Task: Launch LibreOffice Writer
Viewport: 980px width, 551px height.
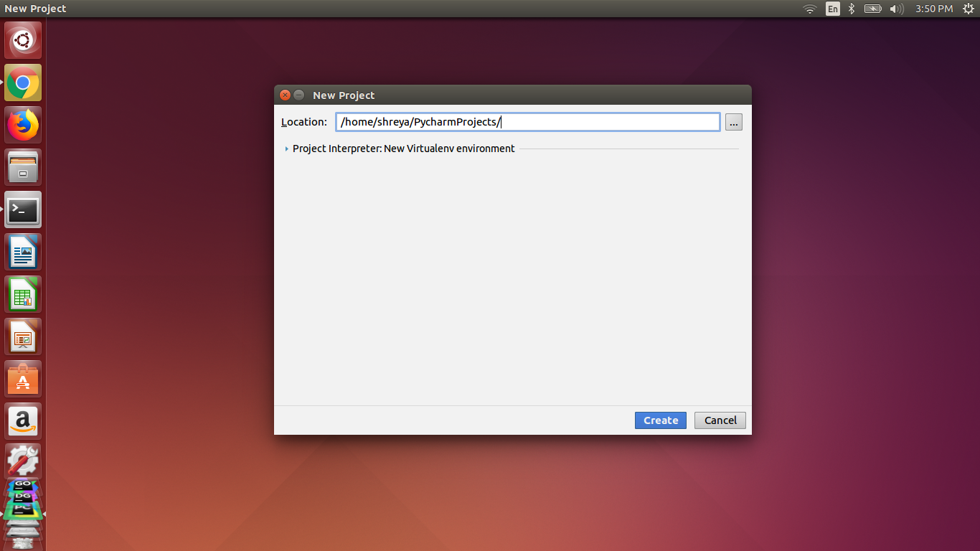Action: point(22,252)
